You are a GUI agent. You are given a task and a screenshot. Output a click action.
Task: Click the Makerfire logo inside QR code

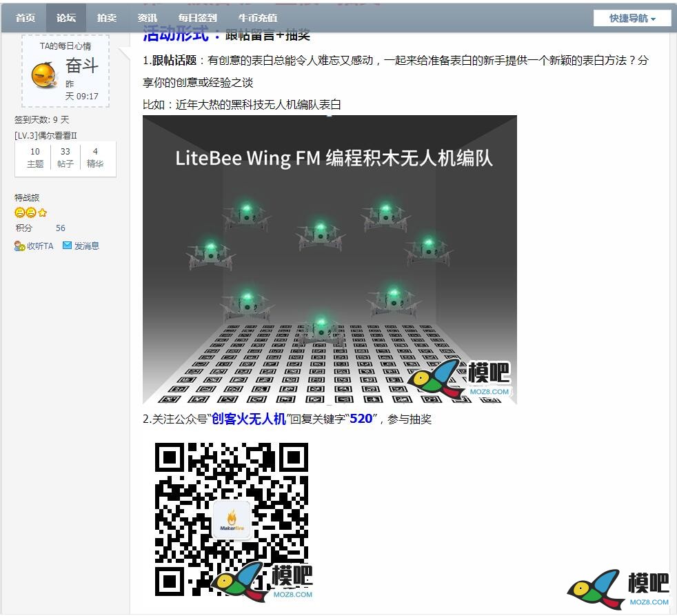pyautogui.click(x=232, y=519)
